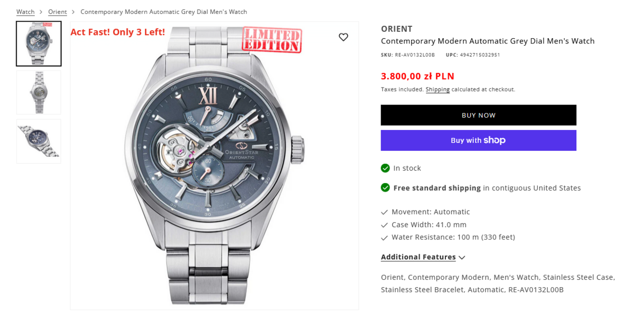Pay using Buy with Shop button
The image size is (644, 319).
(x=478, y=140)
